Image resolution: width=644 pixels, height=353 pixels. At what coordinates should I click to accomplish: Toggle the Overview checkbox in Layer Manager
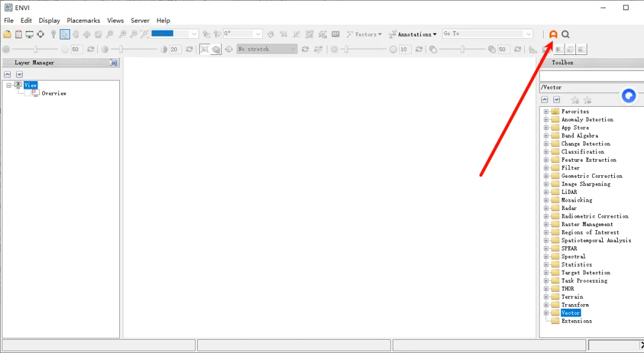(x=27, y=93)
